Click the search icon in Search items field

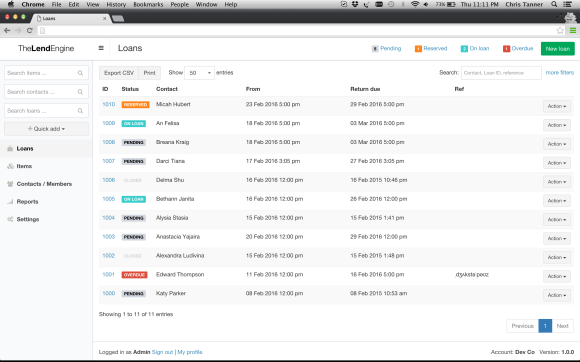pos(80,73)
